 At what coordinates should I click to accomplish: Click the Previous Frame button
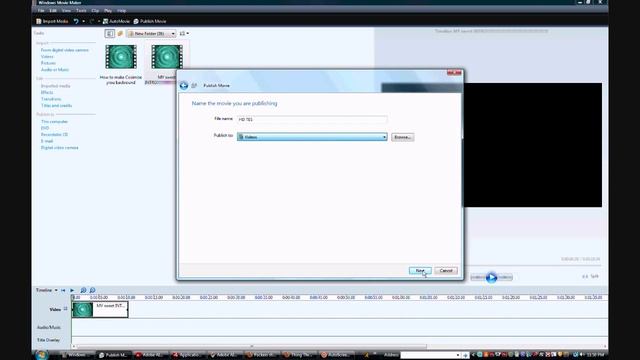click(x=478, y=278)
